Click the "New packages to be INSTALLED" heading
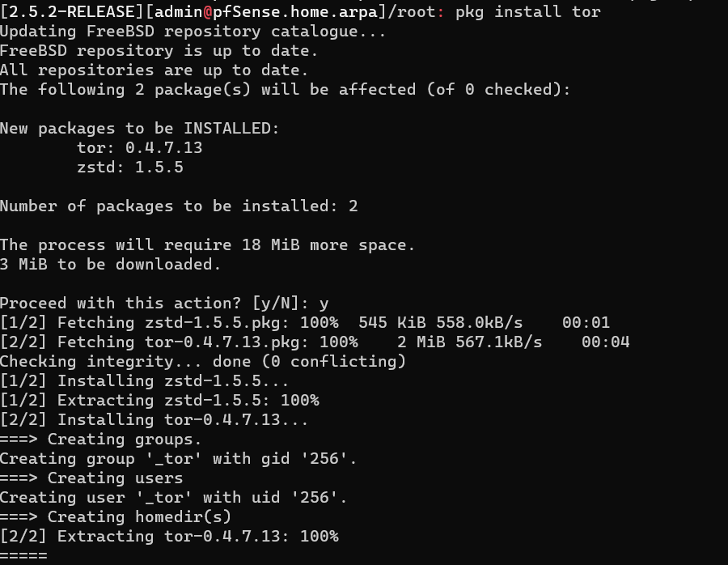This screenshot has width=728, height=565. coord(139,129)
